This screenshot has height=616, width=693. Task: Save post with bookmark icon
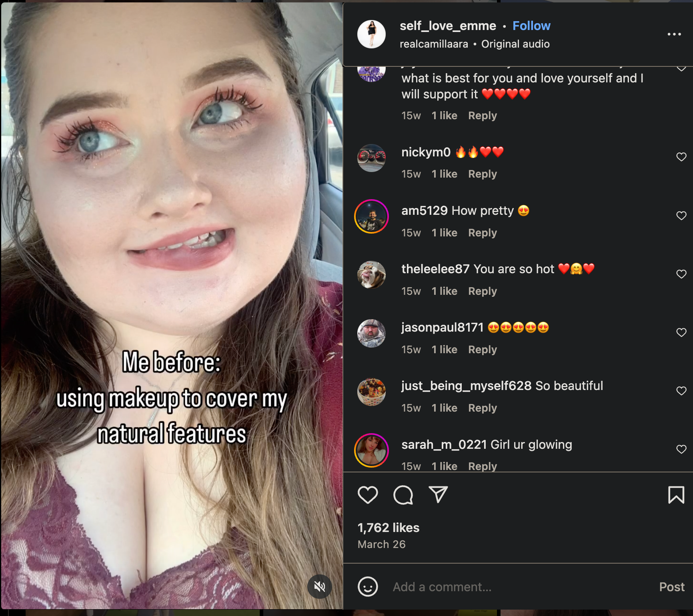tap(676, 495)
